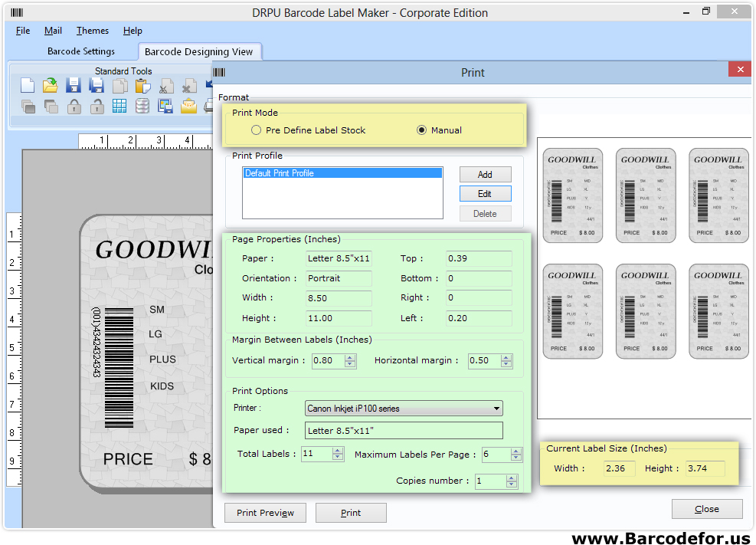Click the Paste clipboard icon
756x545 pixels.
pos(142,86)
